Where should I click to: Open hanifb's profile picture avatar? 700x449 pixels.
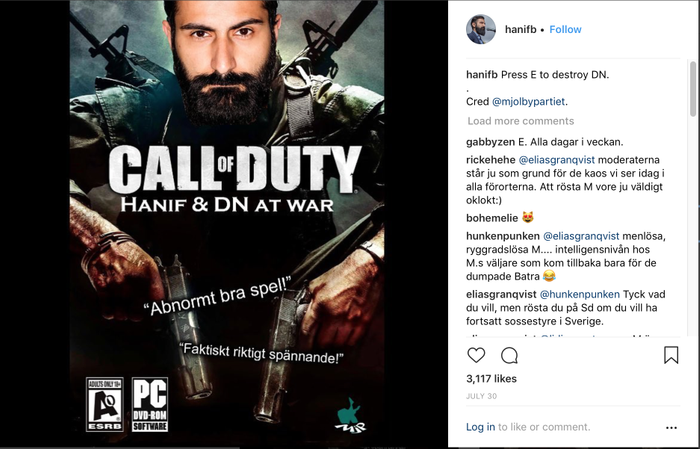tap(481, 29)
